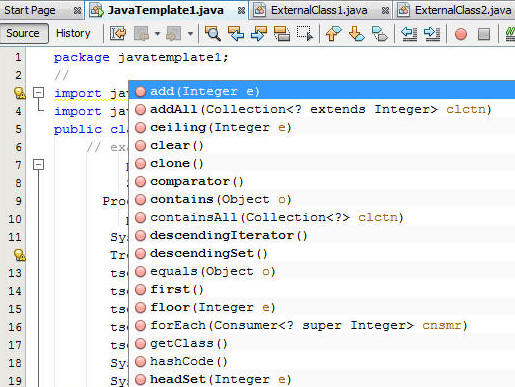Click 'javatemplate1;' text on line 1
This screenshot has height=387, width=515.
pos(173,58)
